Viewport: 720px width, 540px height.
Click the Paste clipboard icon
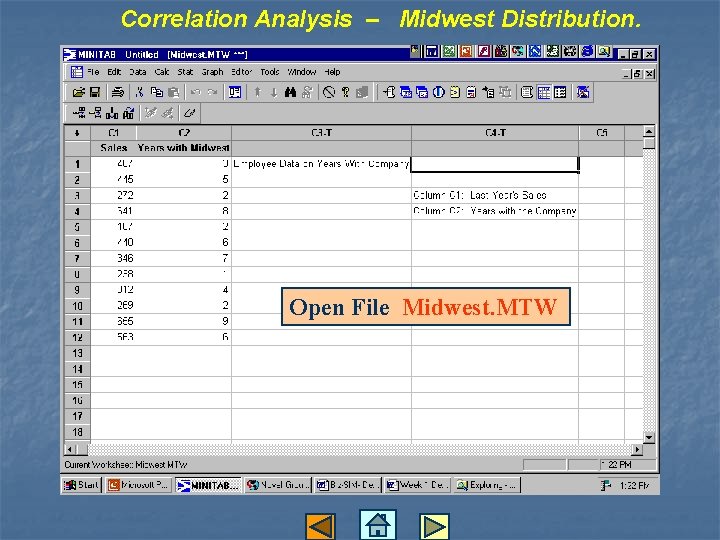click(x=174, y=92)
